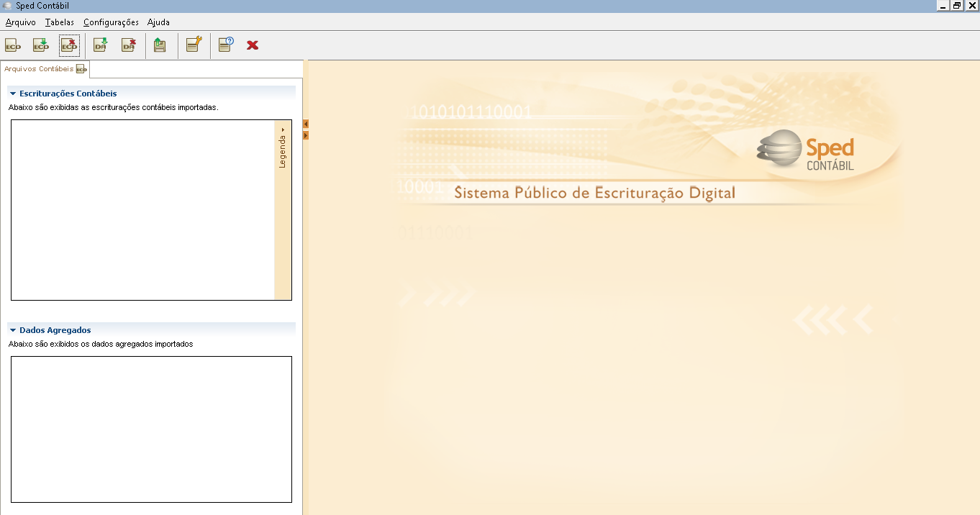
Task: Click the DA icon with the red X
Action: (129, 45)
